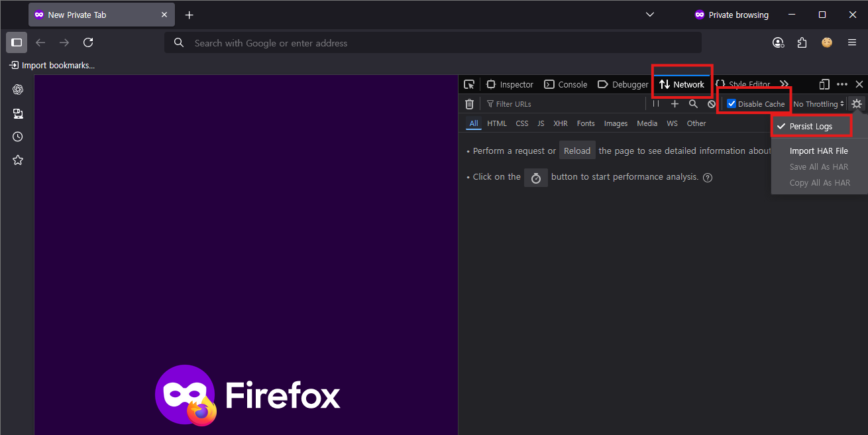
Task: Open history panel from left sidebar
Action: click(x=17, y=137)
